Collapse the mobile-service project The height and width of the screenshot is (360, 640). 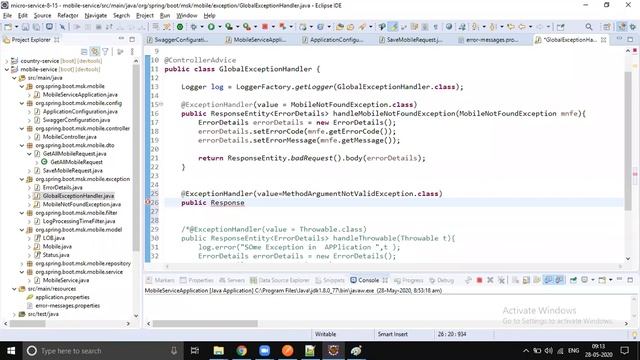click(x=7, y=69)
